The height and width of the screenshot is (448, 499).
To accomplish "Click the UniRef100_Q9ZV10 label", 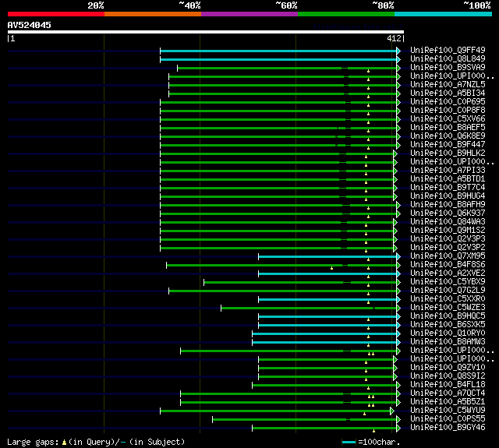I will coord(448,368).
